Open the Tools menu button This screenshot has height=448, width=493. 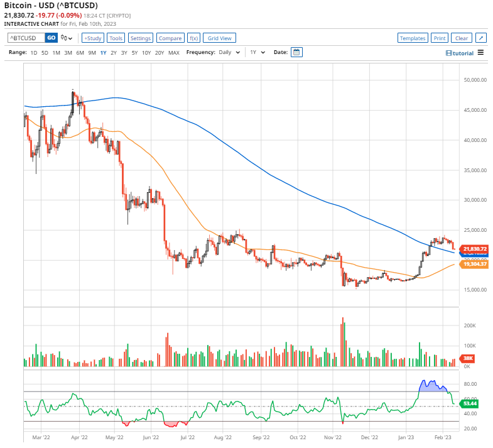[116, 38]
